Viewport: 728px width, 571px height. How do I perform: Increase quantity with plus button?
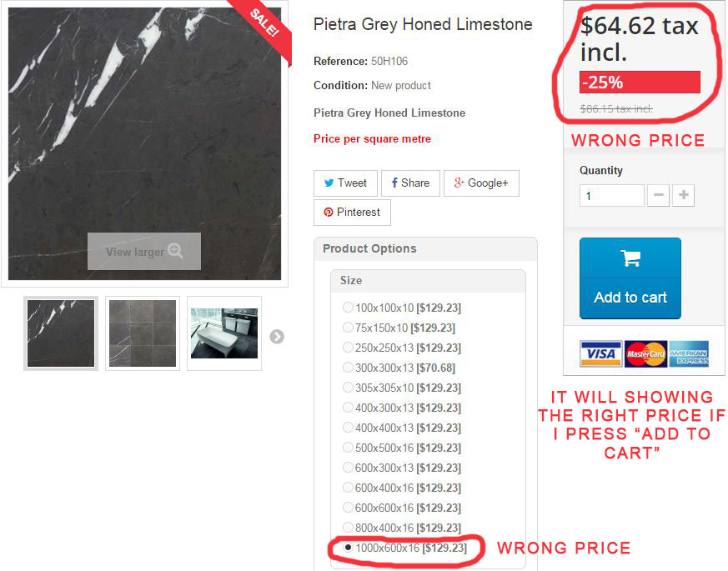(684, 195)
